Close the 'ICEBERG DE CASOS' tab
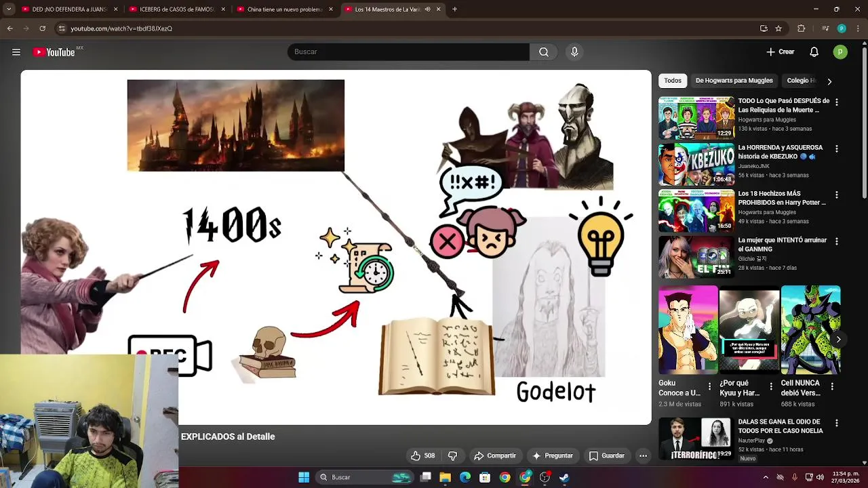Viewport: 868px width, 488px height. (222, 9)
